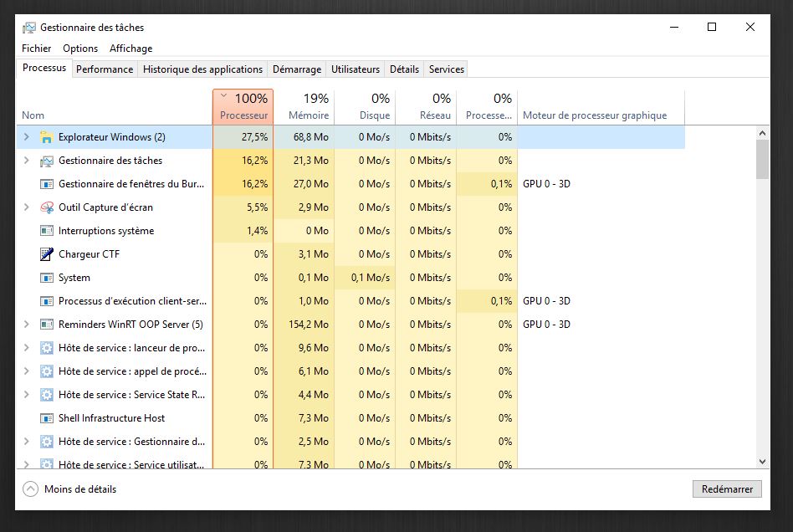Switch to the Performance tab
Screen dimensions: 793x532
click(105, 69)
